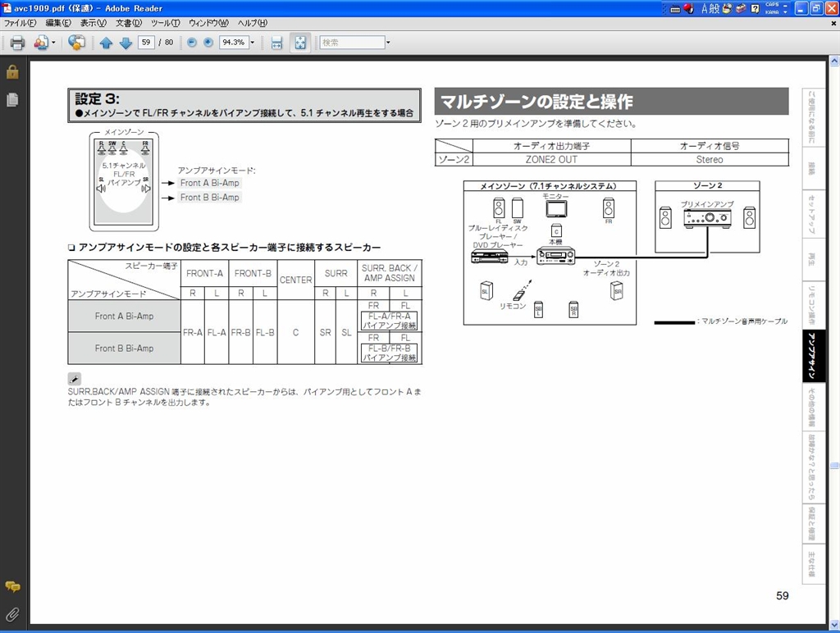Viewport: 840px width, 633px height.
Task: Click the IME keyboard icon in language bar
Action: [x=675, y=8]
